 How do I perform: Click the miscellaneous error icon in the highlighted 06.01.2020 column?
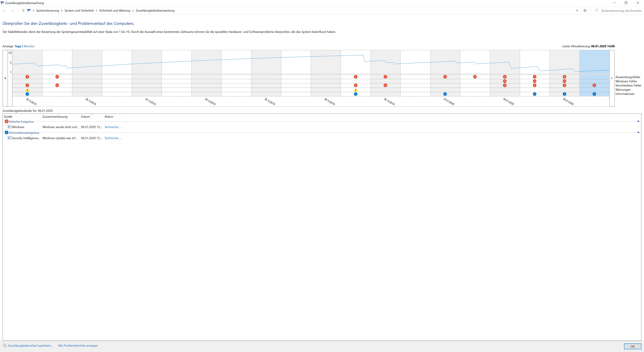594,85
